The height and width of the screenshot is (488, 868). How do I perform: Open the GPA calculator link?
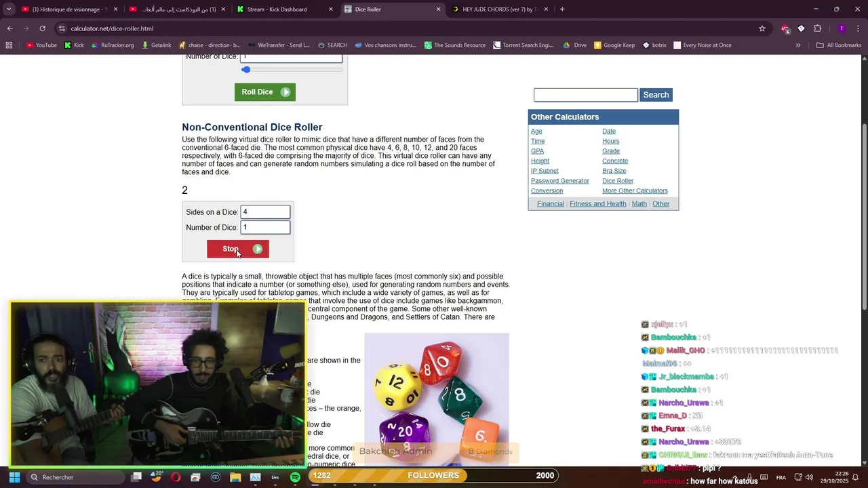(x=538, y=151)
